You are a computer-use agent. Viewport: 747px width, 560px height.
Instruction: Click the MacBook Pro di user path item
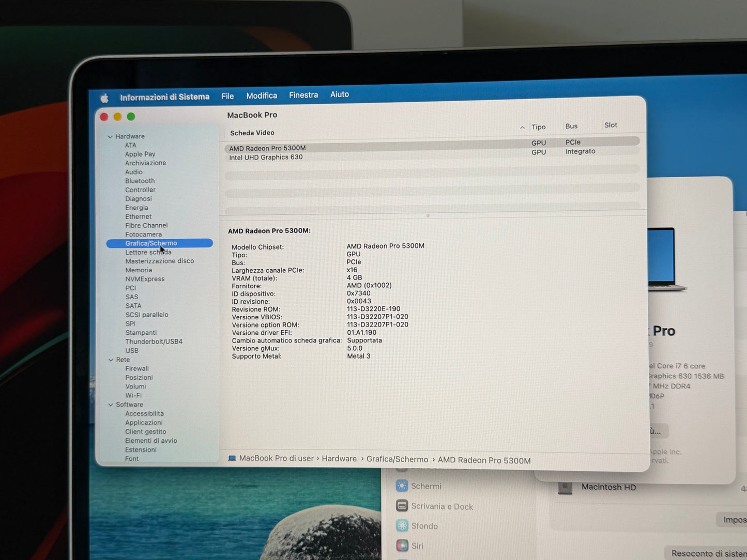[x=277, y=458]
